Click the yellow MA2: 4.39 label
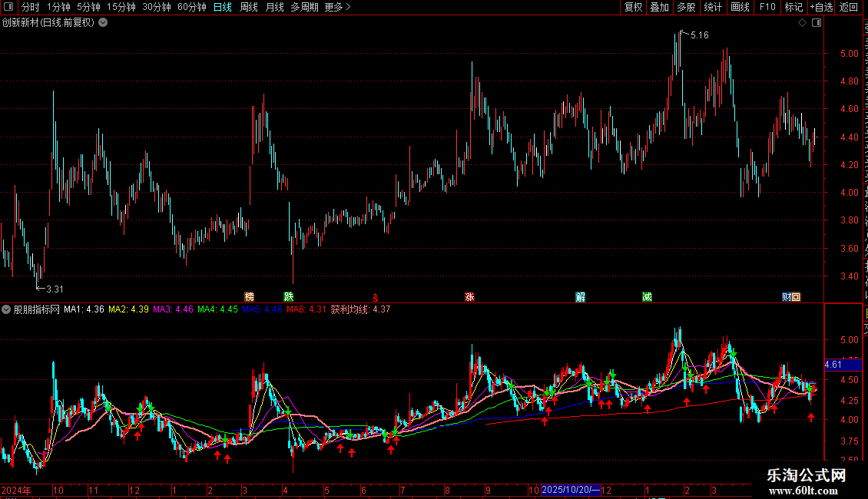868x499 pixels. pos(128,310)
